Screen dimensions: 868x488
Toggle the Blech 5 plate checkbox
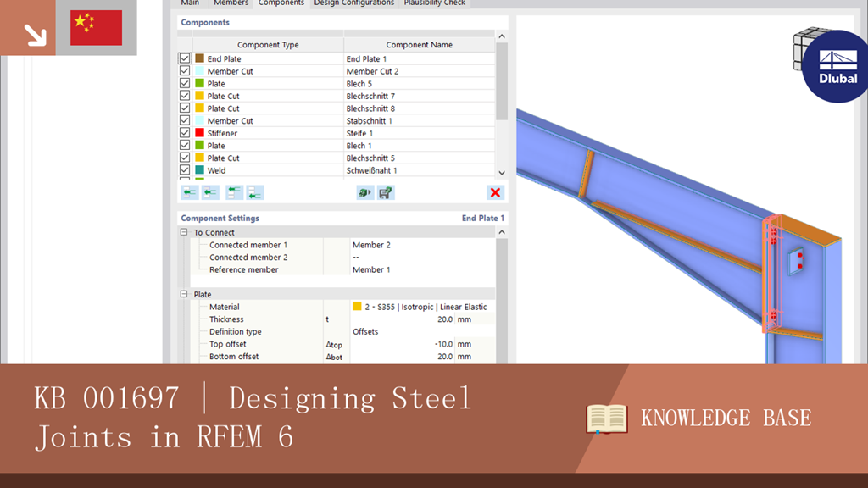(185, 83)
